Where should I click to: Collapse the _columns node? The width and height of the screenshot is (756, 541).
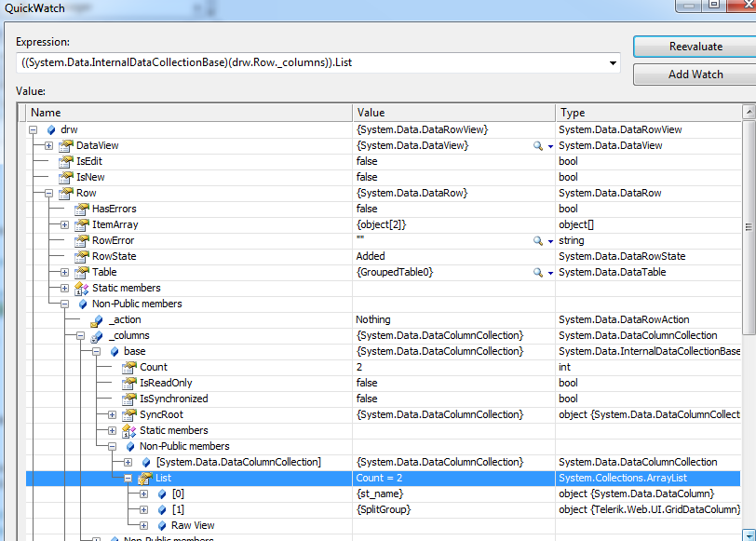80,335
